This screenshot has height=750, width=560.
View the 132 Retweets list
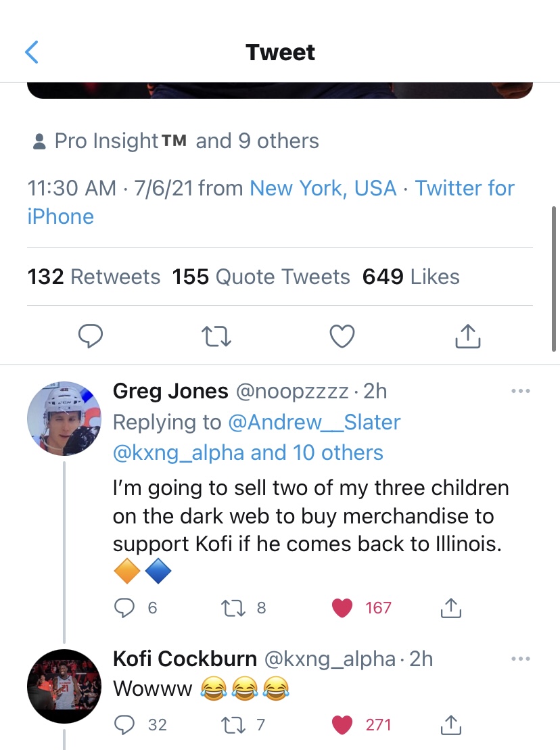[x=94, y=277]
